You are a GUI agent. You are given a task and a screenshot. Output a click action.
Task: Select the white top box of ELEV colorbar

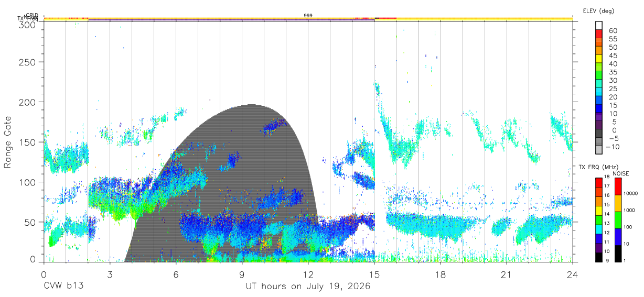(599, 25)
